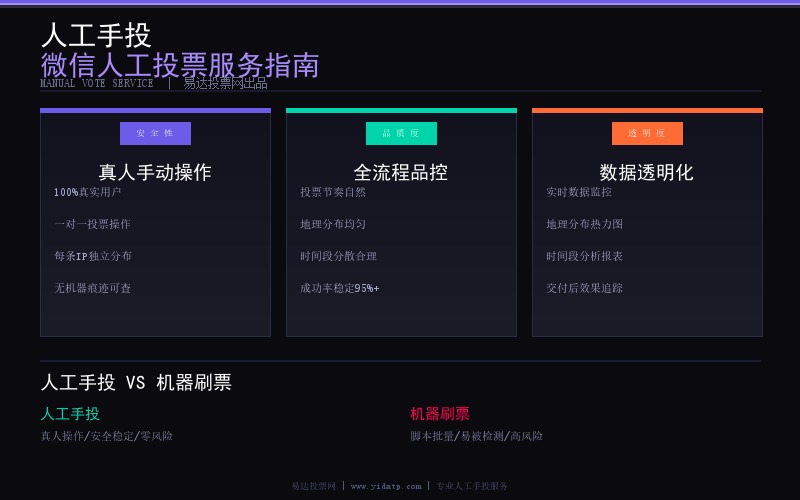Click the 成功率稳定95%+ list item

(340, 288)
